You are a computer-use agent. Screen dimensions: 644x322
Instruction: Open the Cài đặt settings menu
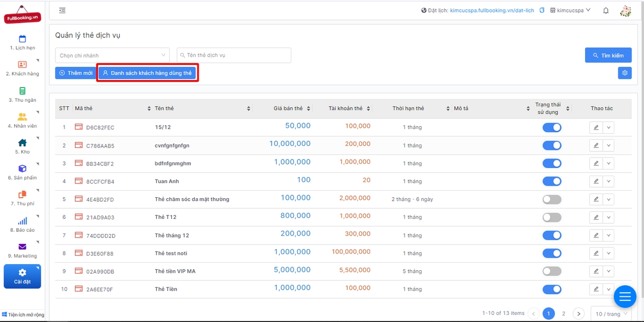click(22, 276)
